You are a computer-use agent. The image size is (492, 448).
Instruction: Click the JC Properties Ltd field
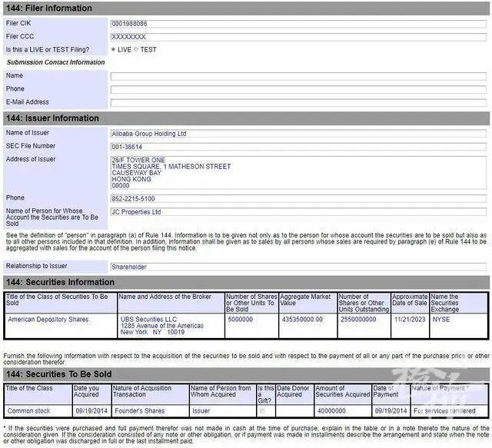(298, 212)
